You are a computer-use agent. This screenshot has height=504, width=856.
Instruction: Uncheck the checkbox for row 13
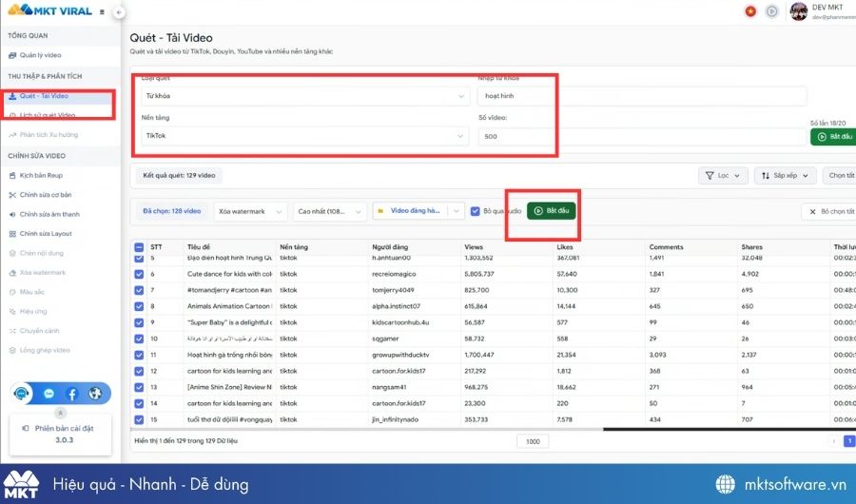pos(139,387)
